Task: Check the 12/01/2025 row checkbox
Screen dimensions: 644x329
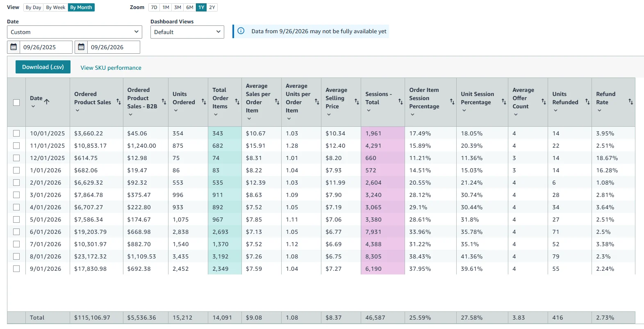Action: coord(16,158)
